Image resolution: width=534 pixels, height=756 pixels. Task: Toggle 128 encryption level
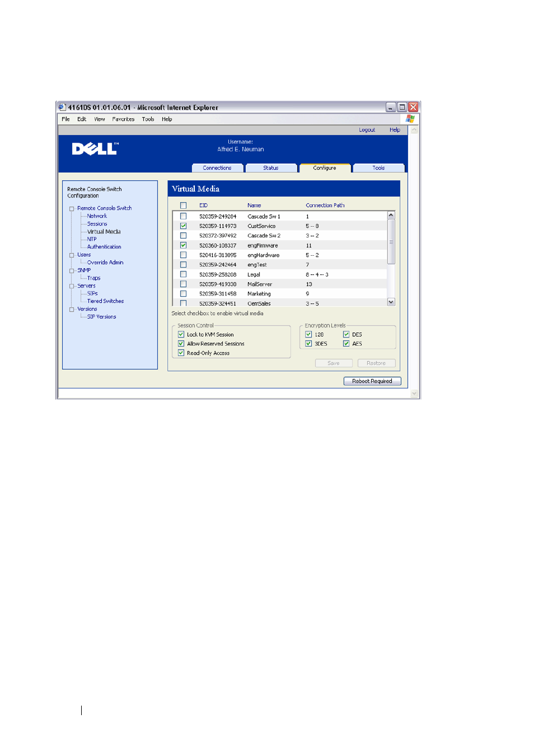308,334
